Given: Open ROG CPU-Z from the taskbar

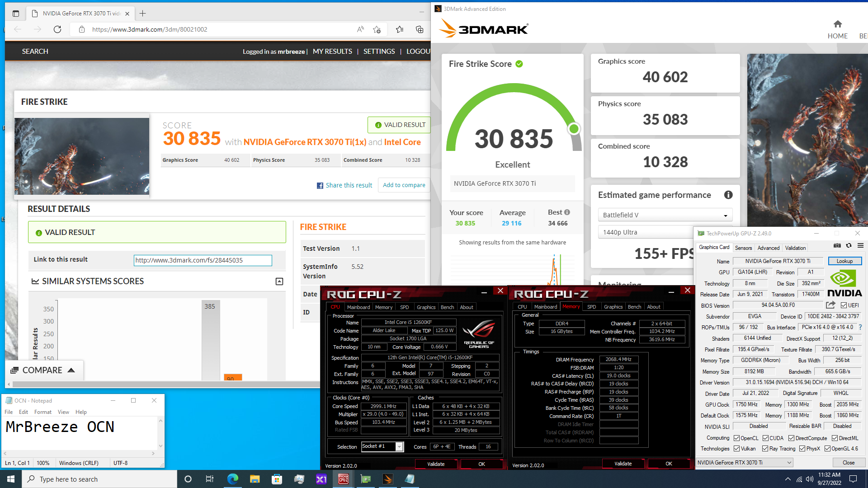Looking at the screenshot, I should (344, 479).
